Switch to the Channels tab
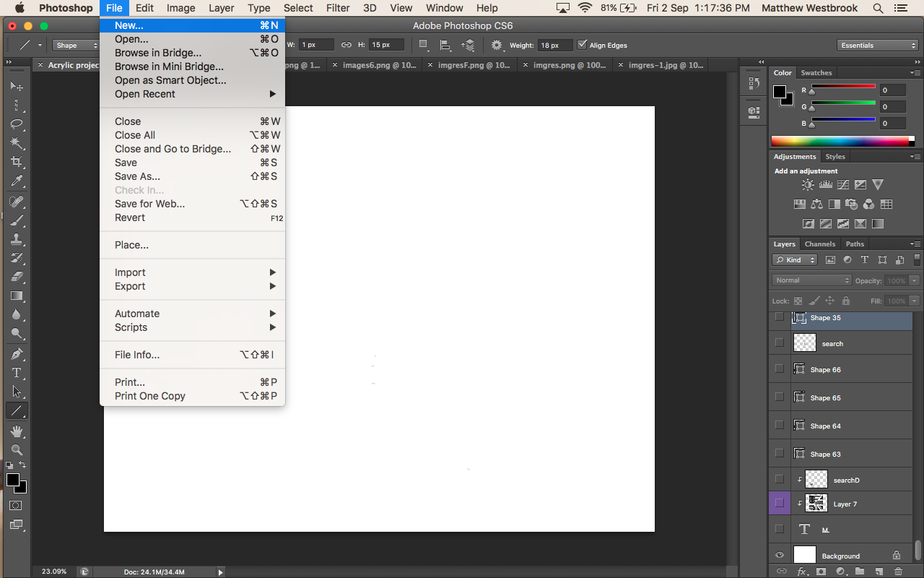This screenshot has height=578, width=924. (x=820, y=244)
